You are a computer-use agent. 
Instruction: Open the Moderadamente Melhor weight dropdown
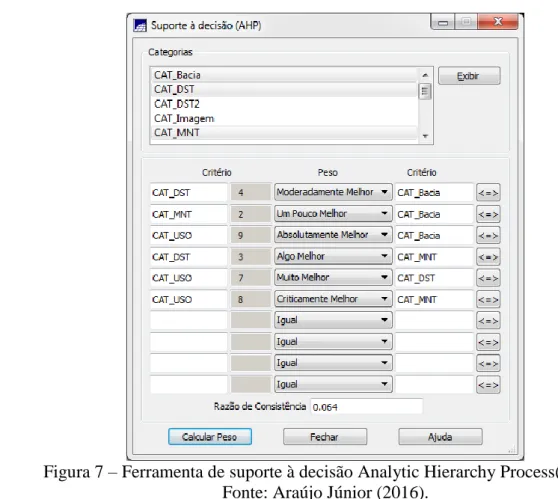click(x=333, y=192)
